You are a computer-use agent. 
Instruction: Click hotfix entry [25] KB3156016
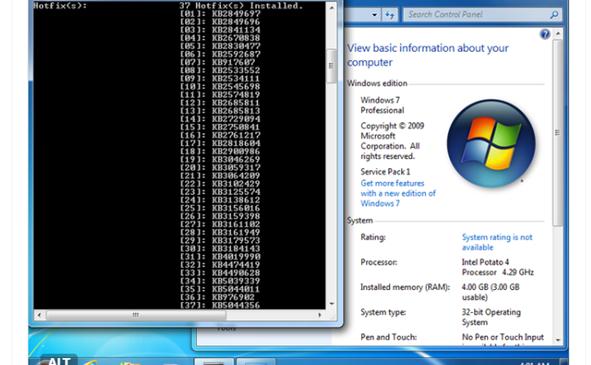[x=220, y=208]
